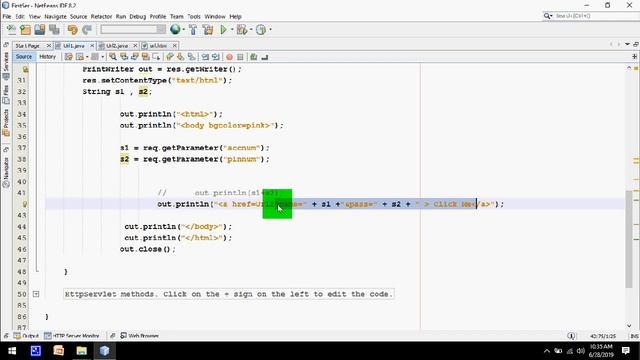Screen dimensions: 640x360
Task: Switch to the Start Page tab
Action: [27, 46]
